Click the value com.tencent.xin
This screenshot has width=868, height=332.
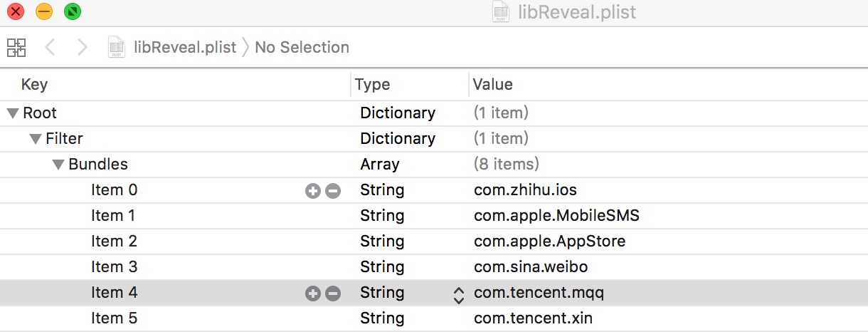click(x=534, y=318)
